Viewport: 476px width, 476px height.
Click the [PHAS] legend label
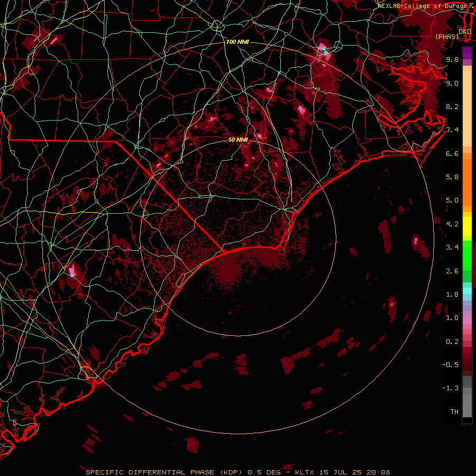(447, 36)
